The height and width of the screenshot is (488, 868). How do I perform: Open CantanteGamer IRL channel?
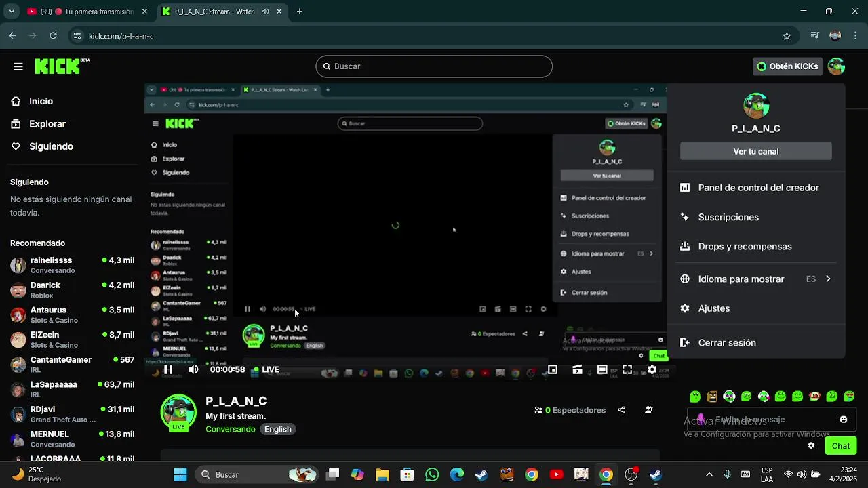pyautogui.click(x=72, y=365)
